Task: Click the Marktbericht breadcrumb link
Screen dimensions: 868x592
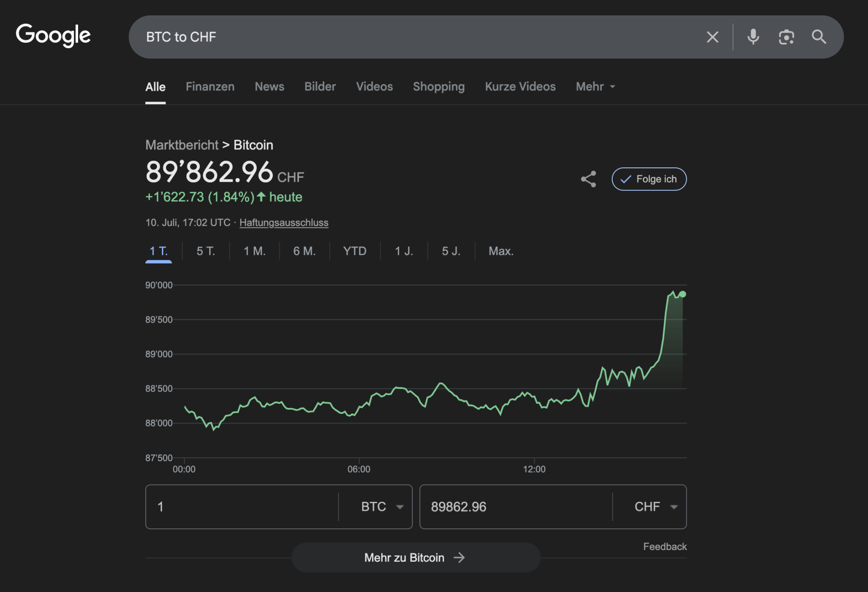Action: pos(181,145)
